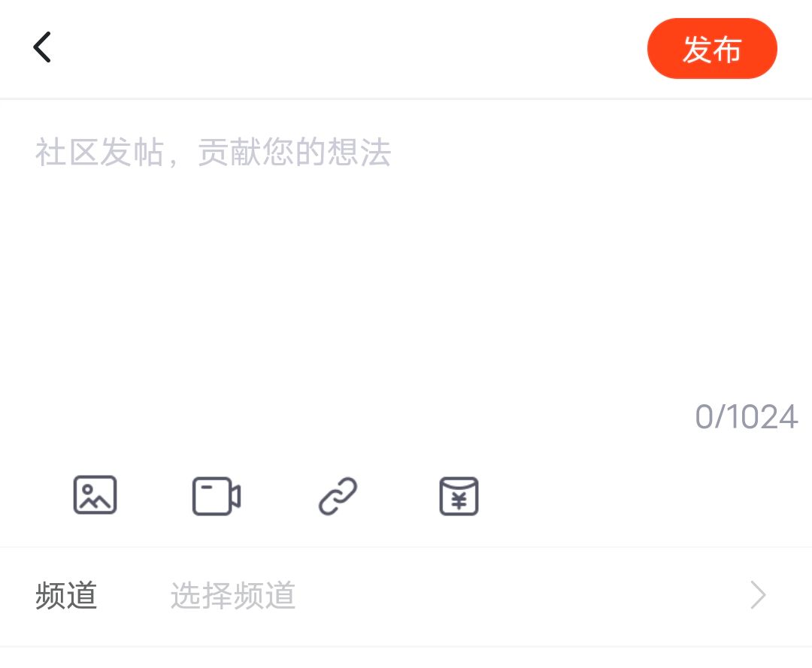Click the 0/1024 character counter
The height and width of the screenshot is (668, 812).
click(x=747, y=416)
